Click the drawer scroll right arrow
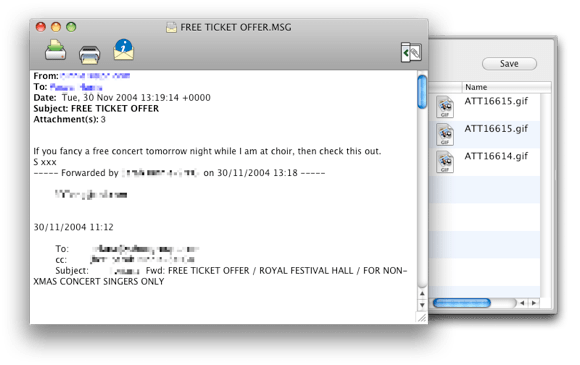580x365 pixels. point(533,303)
